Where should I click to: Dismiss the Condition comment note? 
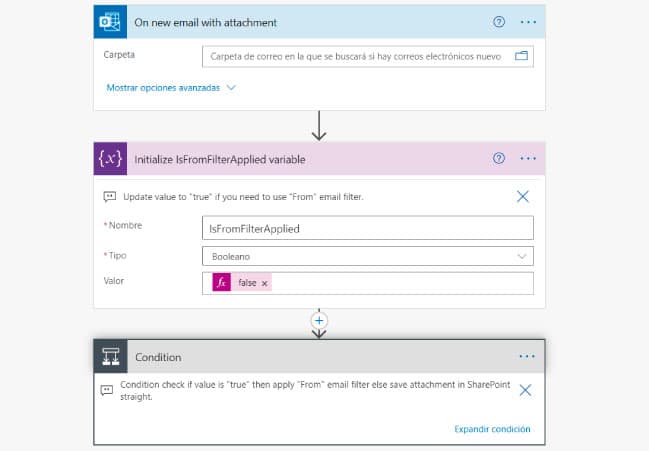[x=525, y=390]
